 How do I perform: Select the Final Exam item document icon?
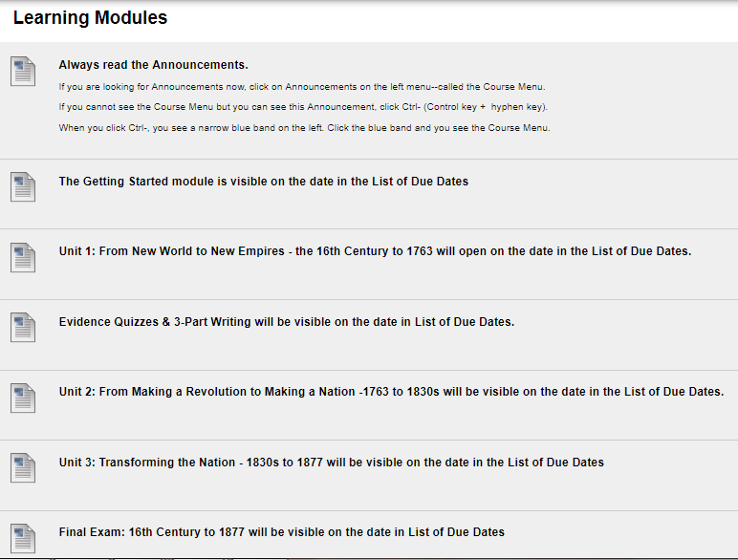coord(23,538)
